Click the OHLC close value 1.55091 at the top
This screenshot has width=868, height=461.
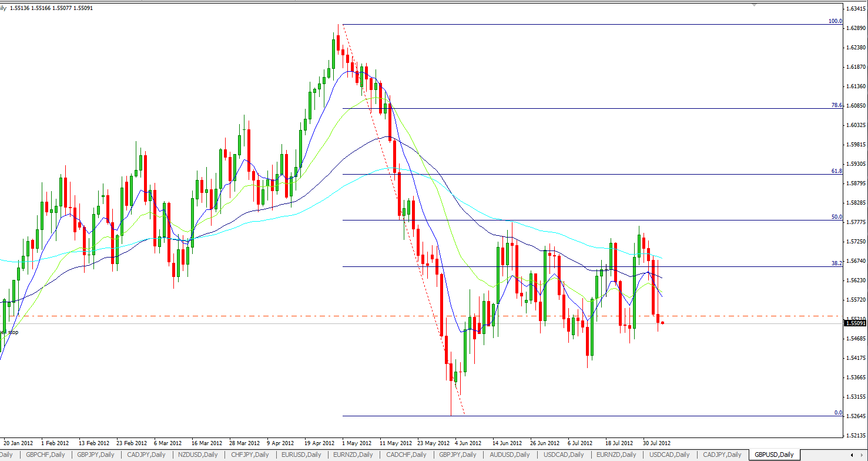tap(82, 8)
